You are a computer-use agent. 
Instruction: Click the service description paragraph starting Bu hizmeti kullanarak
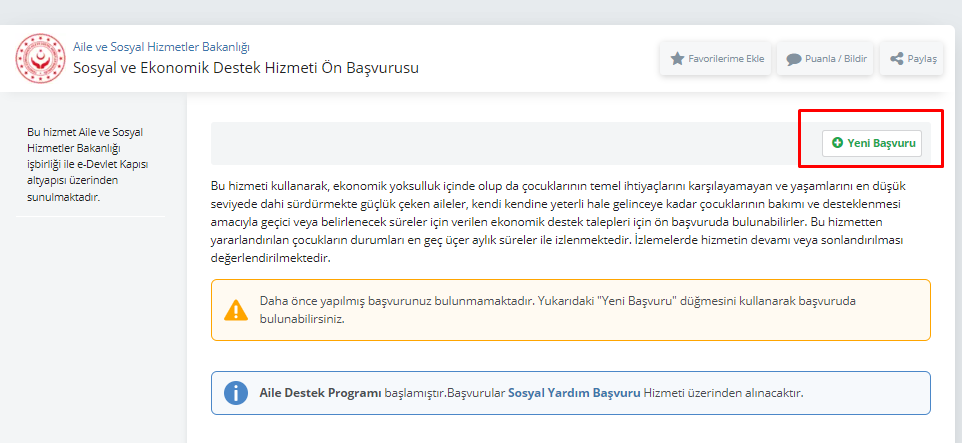[558, 222]
